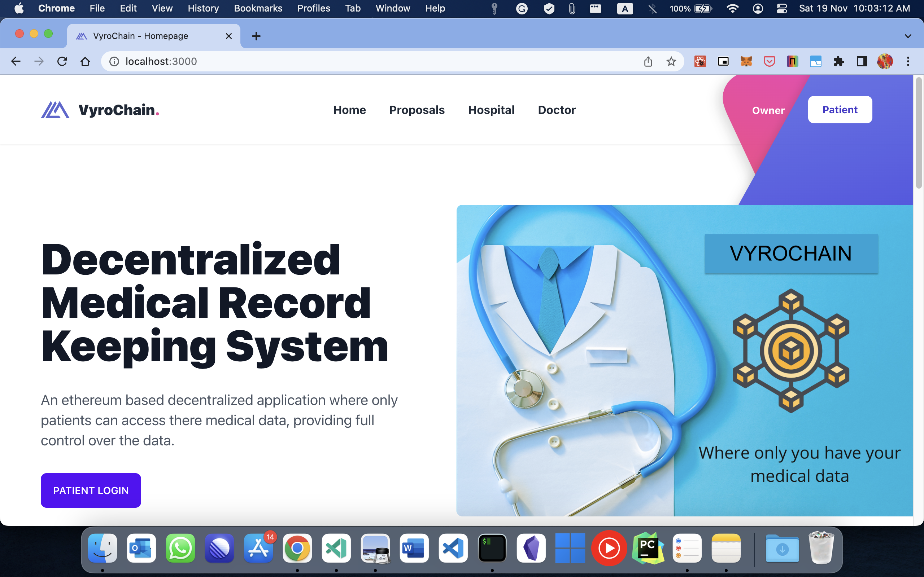This screenshot has height=577, width=924.
Task: Expand the tab search chevron
Action: (908, 36)
